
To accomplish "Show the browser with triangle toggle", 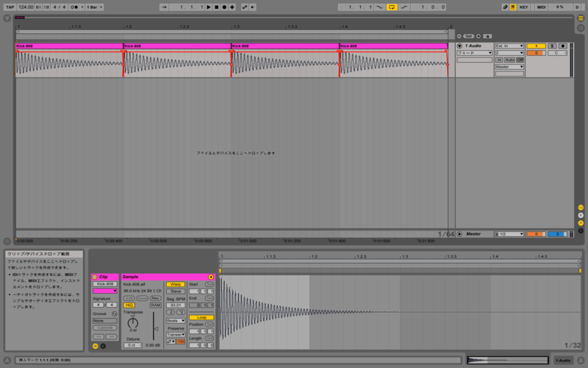I will [x=7, y=18].
